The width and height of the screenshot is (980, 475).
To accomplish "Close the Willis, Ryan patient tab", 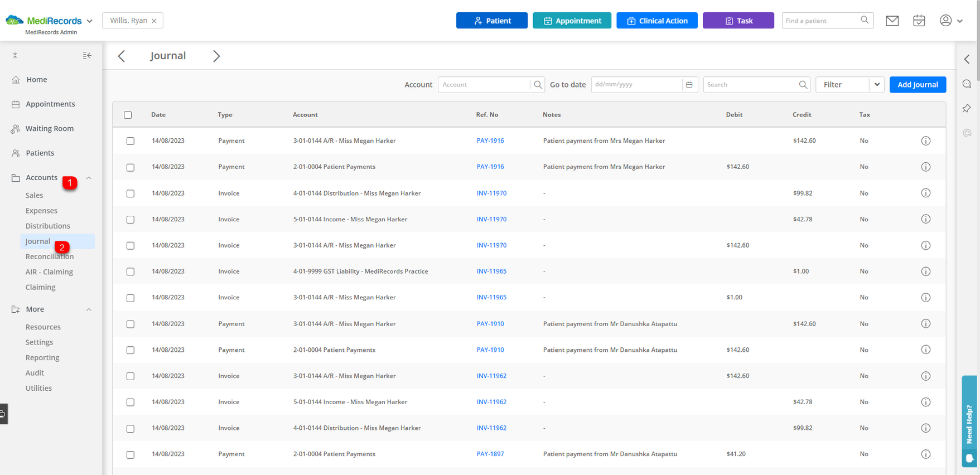I will pos(154,21).
